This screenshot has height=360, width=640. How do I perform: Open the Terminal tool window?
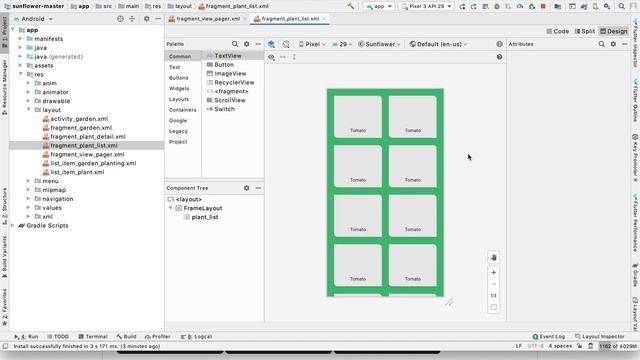(x=93, y=337)
